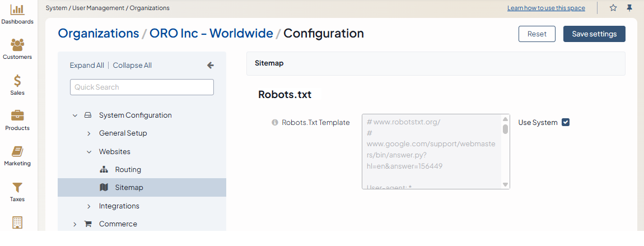Open the Dashboards chart icon

coord(17,10)
